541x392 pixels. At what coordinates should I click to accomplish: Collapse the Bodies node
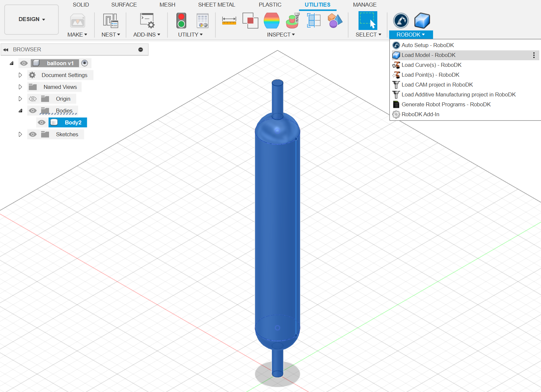20,111
